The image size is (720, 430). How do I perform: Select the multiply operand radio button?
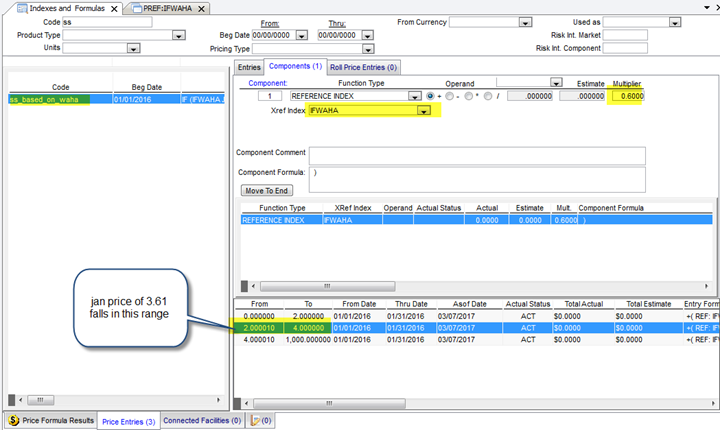click(470, 96)
